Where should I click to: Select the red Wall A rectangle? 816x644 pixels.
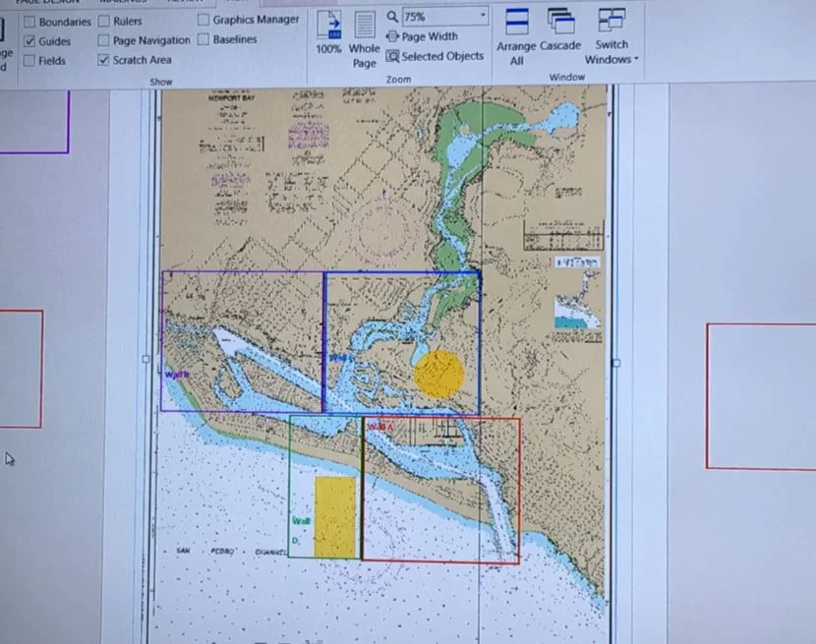click(x=440, y=489)
